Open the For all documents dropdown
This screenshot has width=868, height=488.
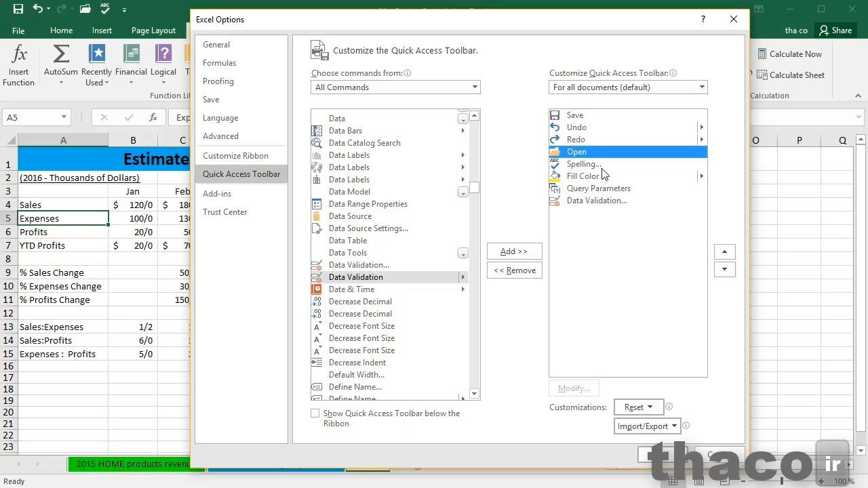click(x=628, y=87)
